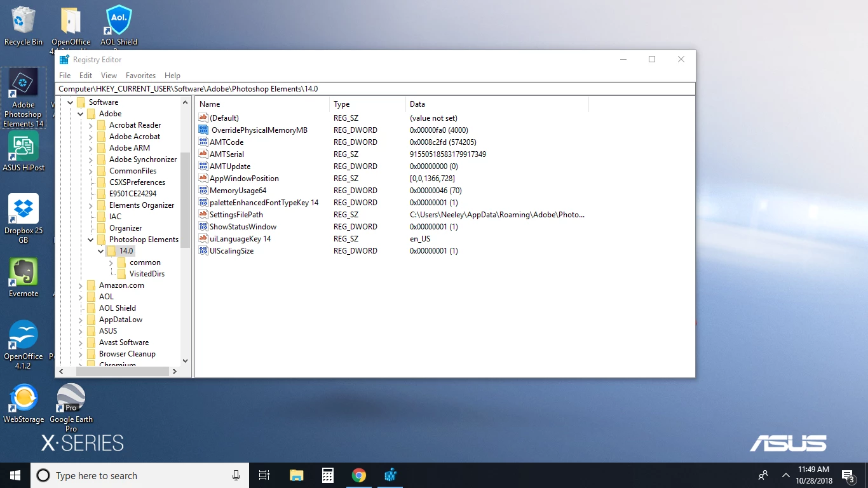Show hidden system tray icons
The width and height of the screenshot is (868, 488).
[786, 475]
